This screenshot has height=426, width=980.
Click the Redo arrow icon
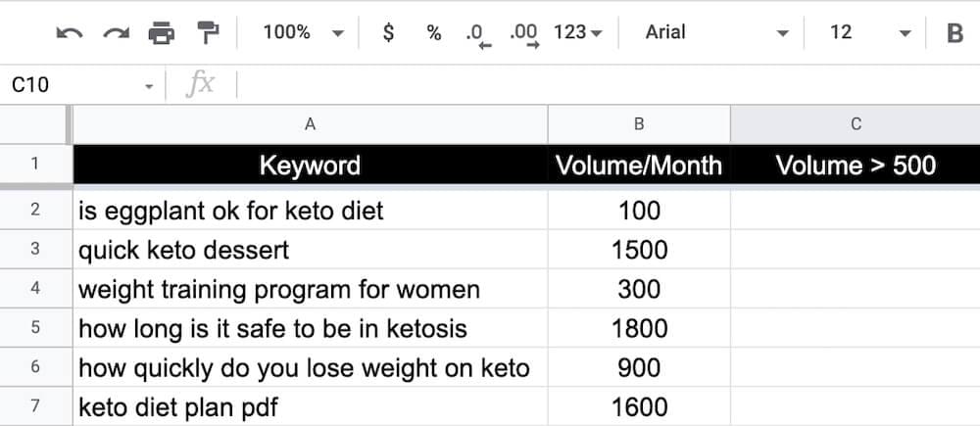coord(116,33)
